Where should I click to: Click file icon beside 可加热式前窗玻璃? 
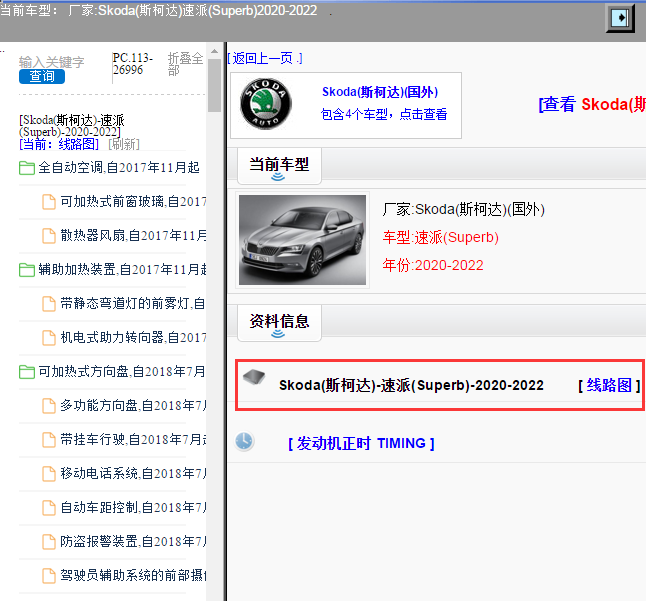(49, 202)
